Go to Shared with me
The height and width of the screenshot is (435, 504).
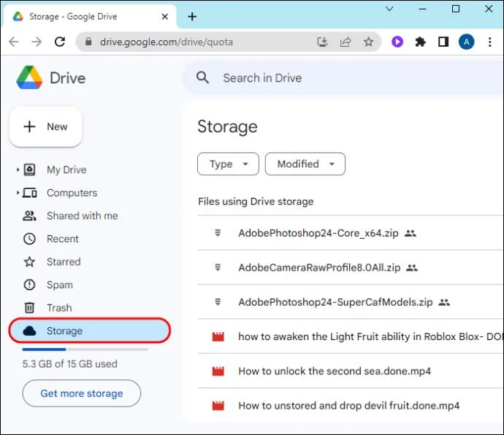pos(83,215)
